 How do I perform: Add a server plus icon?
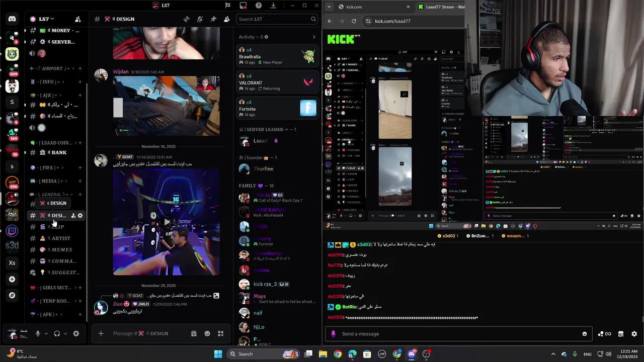(12, 279)
